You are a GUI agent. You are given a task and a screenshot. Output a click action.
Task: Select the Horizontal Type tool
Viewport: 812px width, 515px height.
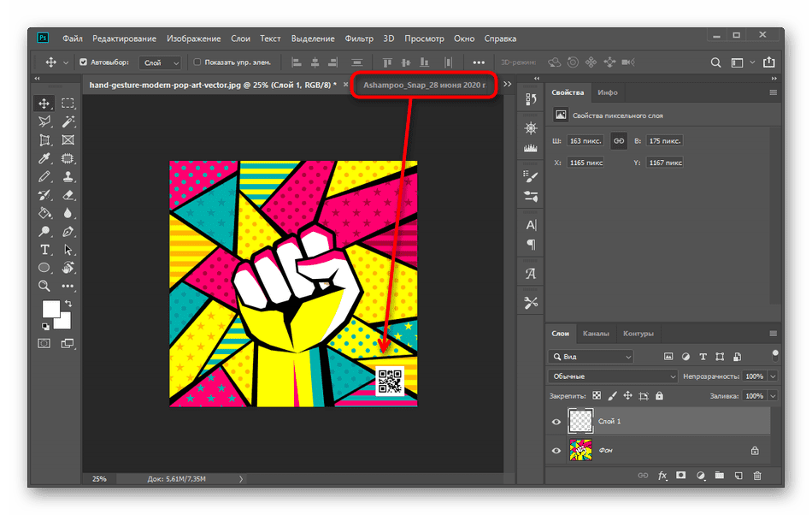pyautogui.click(x=44, y=250)
